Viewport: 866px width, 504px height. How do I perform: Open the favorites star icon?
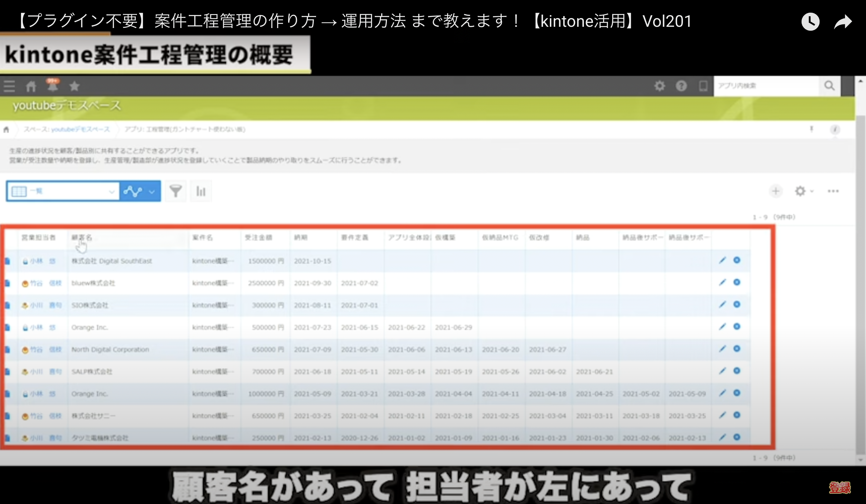point(74,86)
